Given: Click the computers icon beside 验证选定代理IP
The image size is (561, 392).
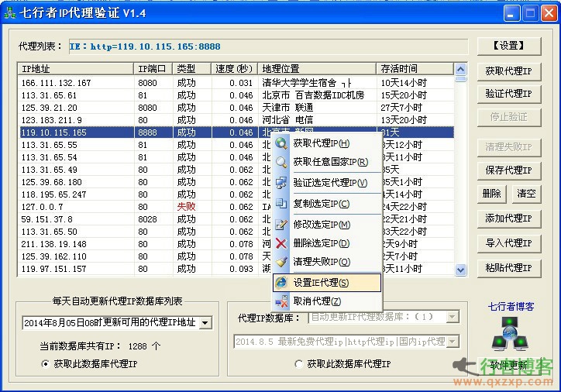Looking at the screenshot, I should [281, 183].
